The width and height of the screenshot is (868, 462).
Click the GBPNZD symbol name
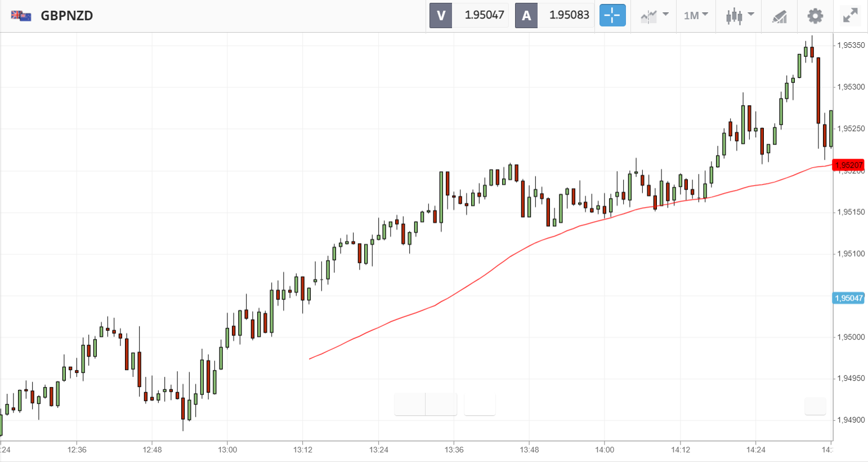coord(67,16)
